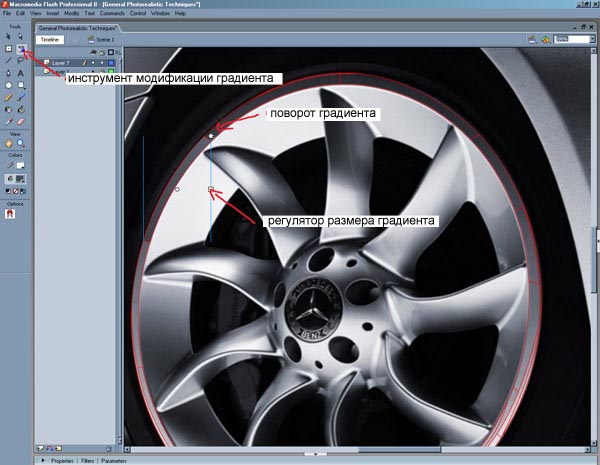The width and height of the screenshot is (600, 465).
Task: Click the Delete Layer trash icon
Action: coord(109,449)
